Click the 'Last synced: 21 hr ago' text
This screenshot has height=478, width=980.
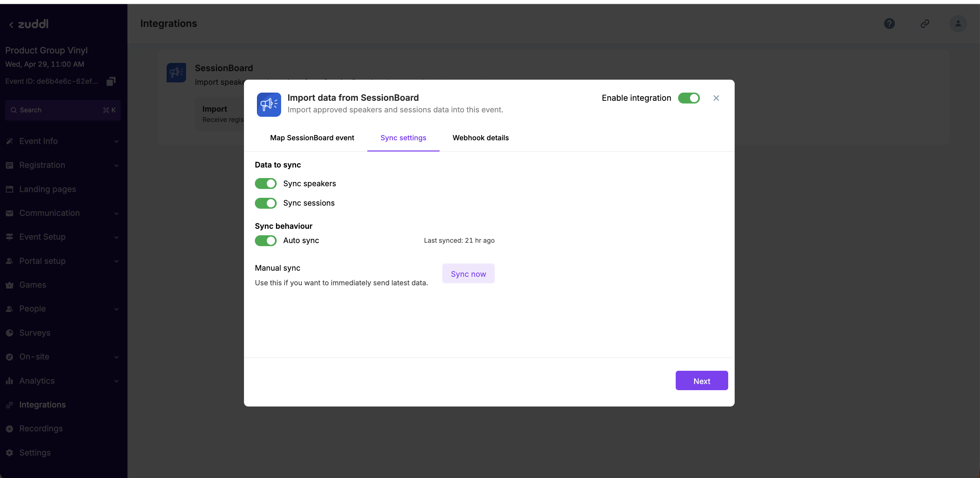click(x=459, y=240)
